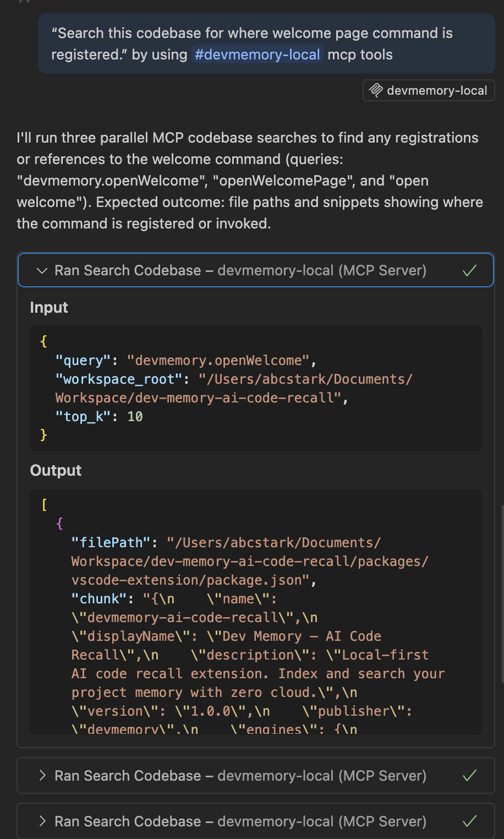Click the "devmemory.openWelcome" query value
Screen dimensions: 504x839
pos(218,361)
